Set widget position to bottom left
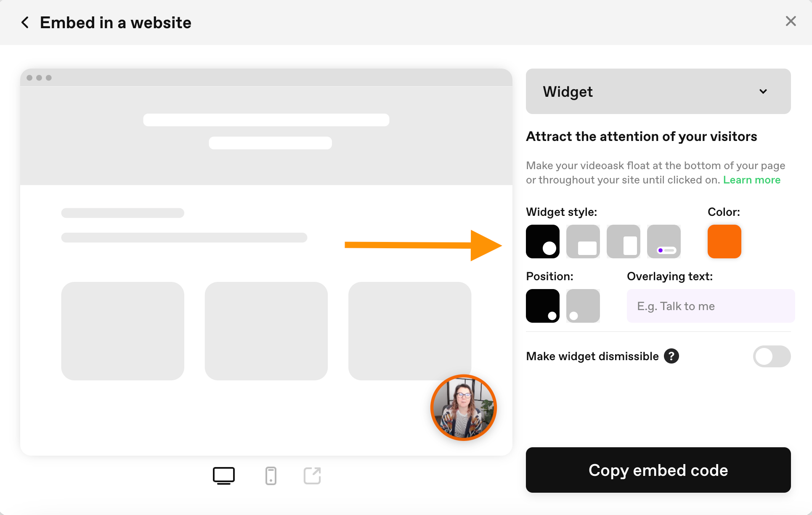812x515 pixels. [583, 306]
